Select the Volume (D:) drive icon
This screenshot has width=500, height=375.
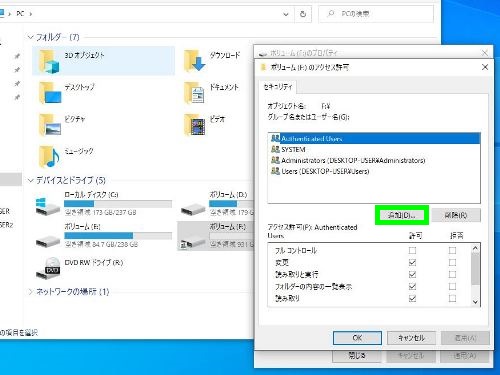(193, 209)
